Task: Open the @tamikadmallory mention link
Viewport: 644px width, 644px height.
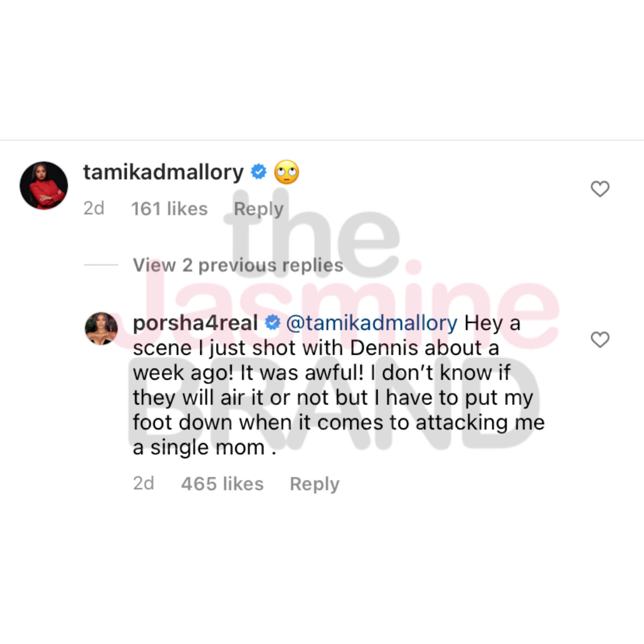Action: pos(371,323)
